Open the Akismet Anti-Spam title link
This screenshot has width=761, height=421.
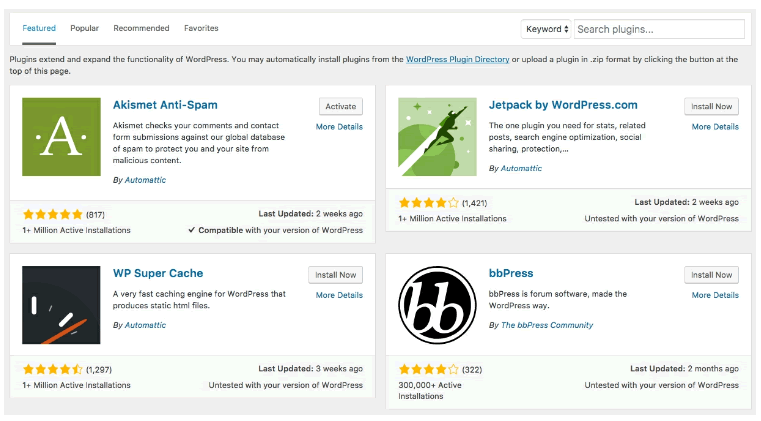tap(165, 105)
